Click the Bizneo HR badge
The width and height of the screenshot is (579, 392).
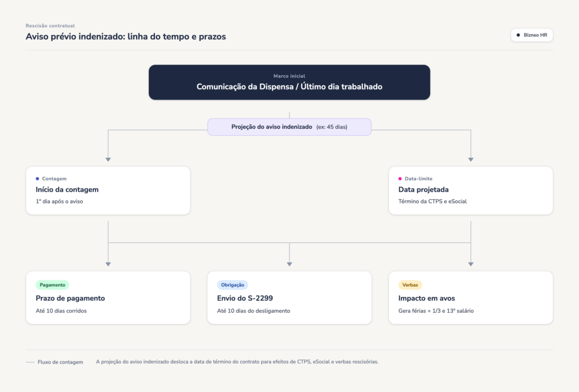click(x=532, y=35)
